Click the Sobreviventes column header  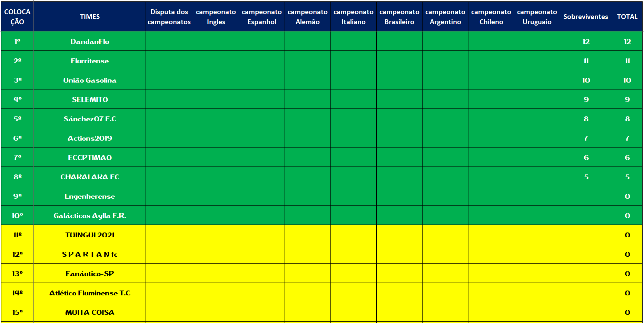585,17
